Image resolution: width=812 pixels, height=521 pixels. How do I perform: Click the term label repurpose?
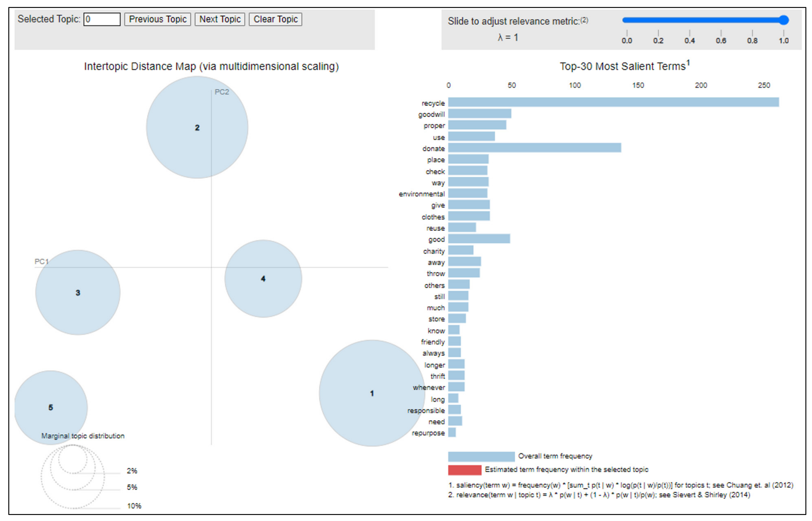pyautogui.click(x=428, y=433)
